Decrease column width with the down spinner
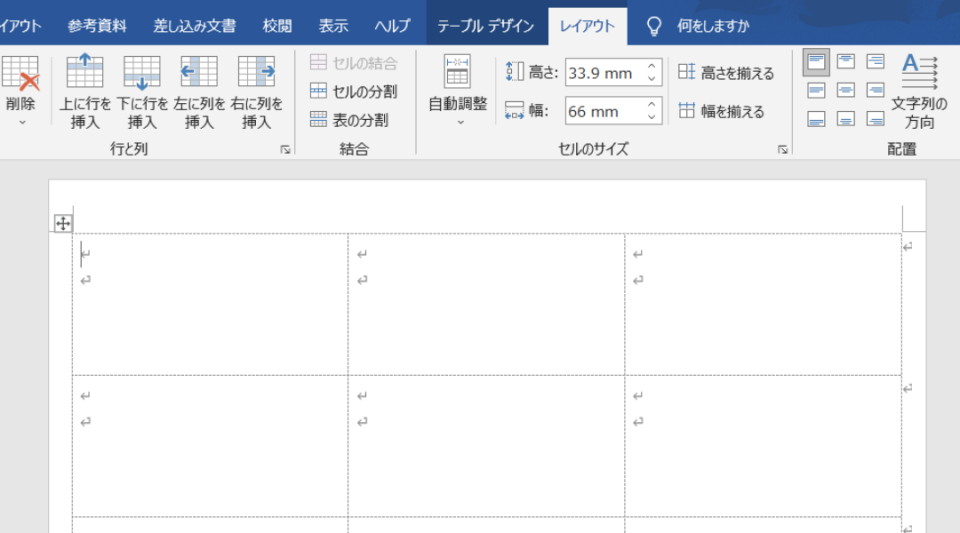Image resolution: width=960 pixels, height=533 pixels. click(x=651, y=117)
